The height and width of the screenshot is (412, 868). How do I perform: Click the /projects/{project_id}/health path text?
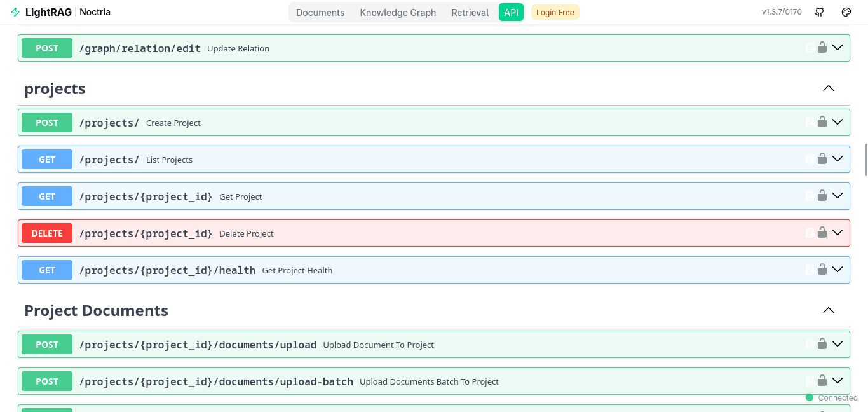click(167, 270)
